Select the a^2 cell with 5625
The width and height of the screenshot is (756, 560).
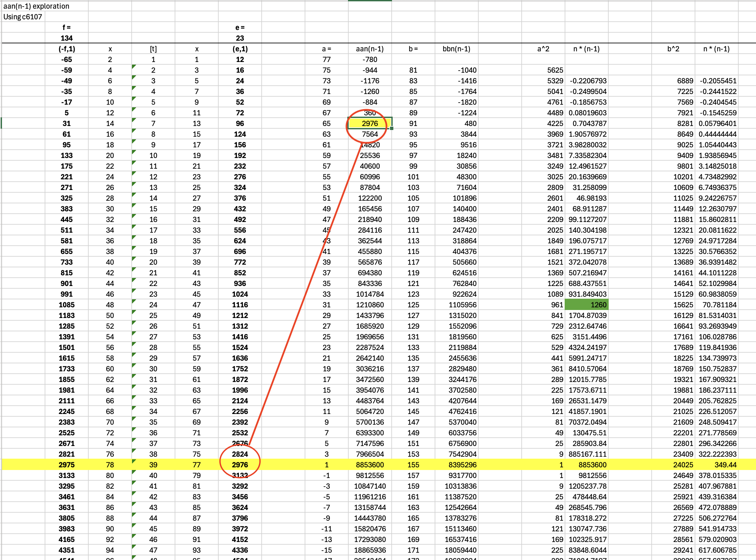point(543,70)
